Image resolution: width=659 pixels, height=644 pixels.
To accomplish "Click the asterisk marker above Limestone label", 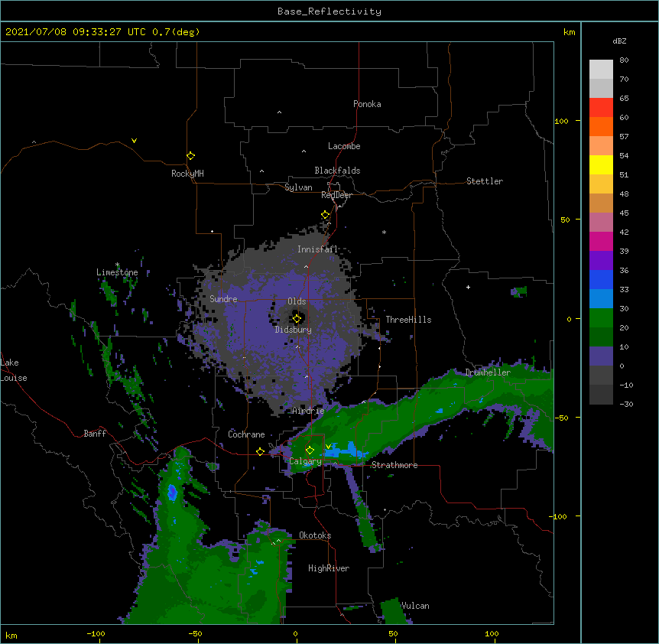I will 118,265.
